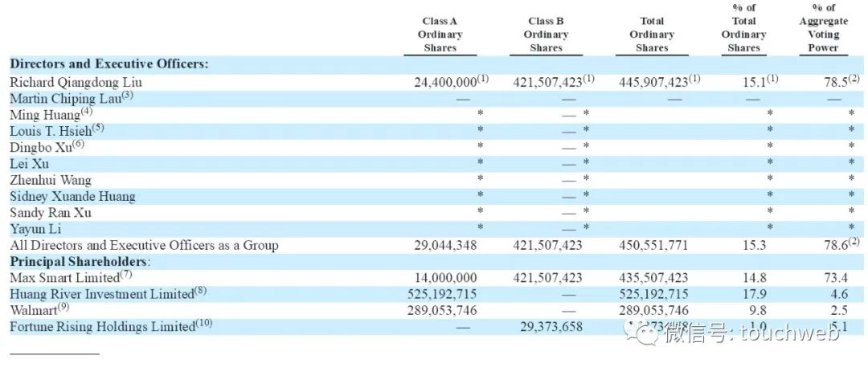Click the % of Aggregate Voting Power header
868x371 pixels.
coord(823,27)
